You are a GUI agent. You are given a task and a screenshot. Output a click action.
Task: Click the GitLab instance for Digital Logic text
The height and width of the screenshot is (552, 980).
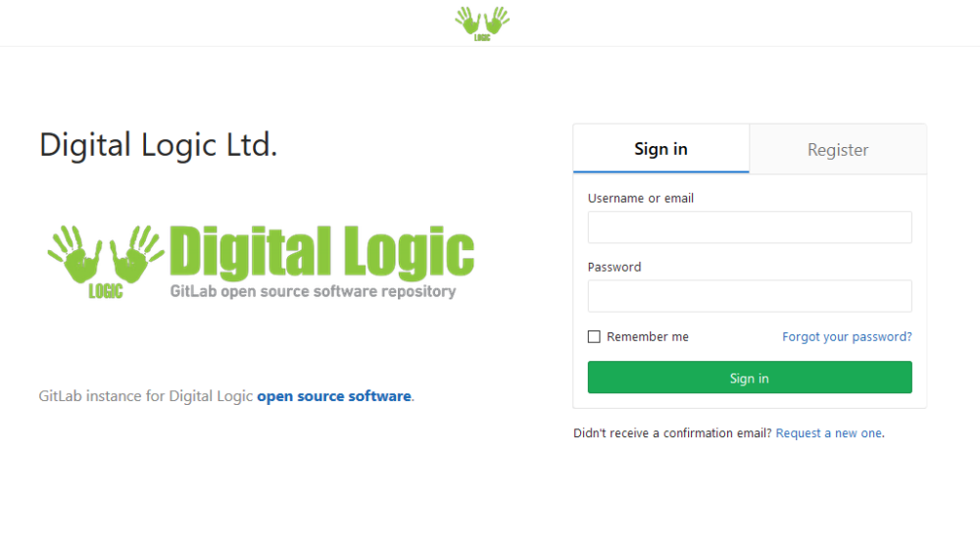(x=146, y=396)
